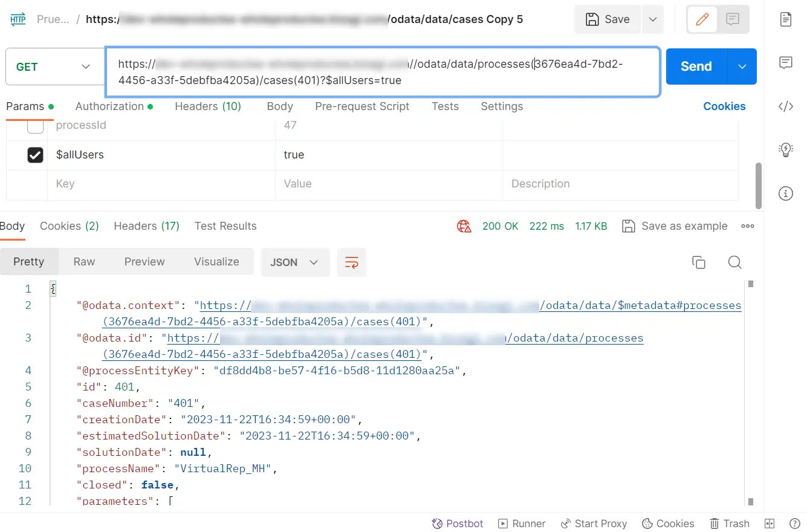Toggle the two-pane layout icon

770,524
